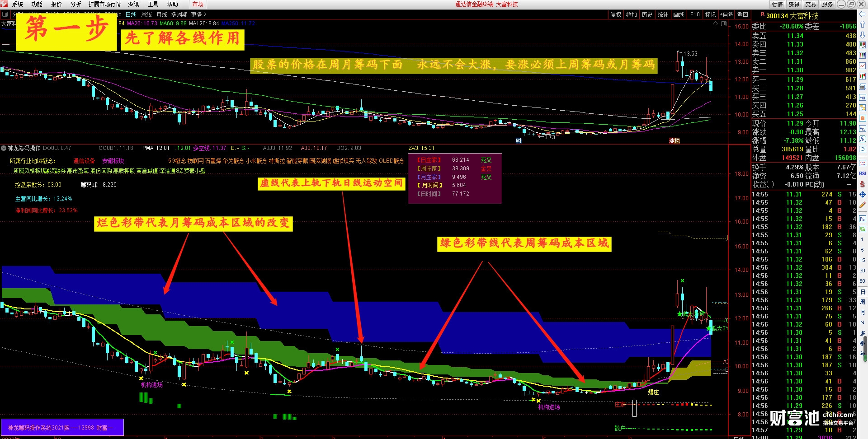Image resolution: width=868 pixels, height=439 pixels.
Task: Open the 功能 menu
Action: 37,4
